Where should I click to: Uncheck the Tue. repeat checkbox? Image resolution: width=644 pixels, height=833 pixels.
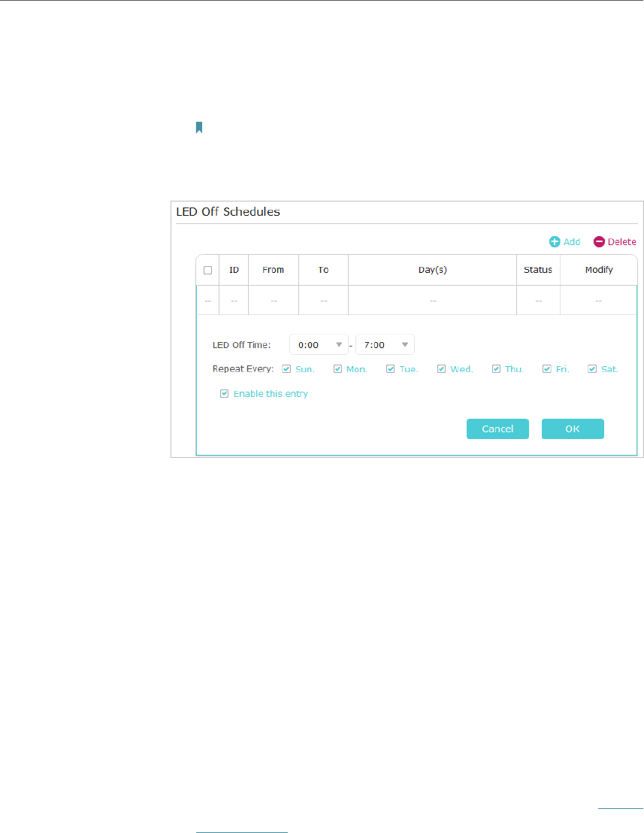[390, 368]
